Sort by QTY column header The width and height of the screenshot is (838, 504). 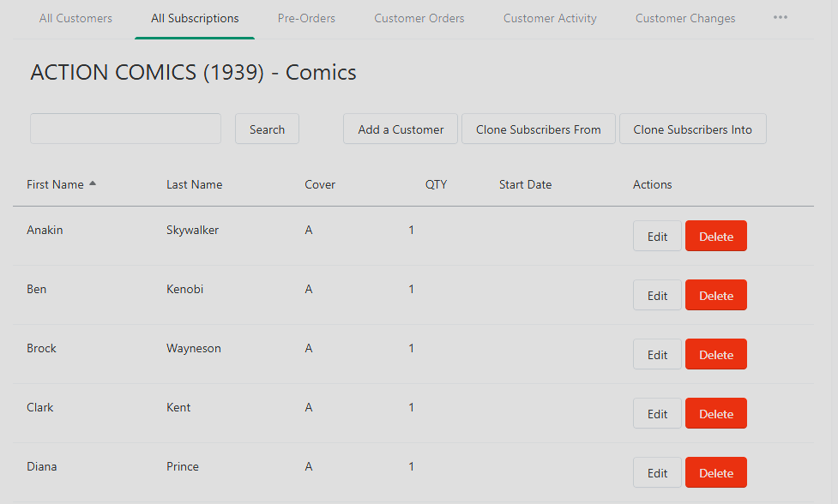click(436, 185)
